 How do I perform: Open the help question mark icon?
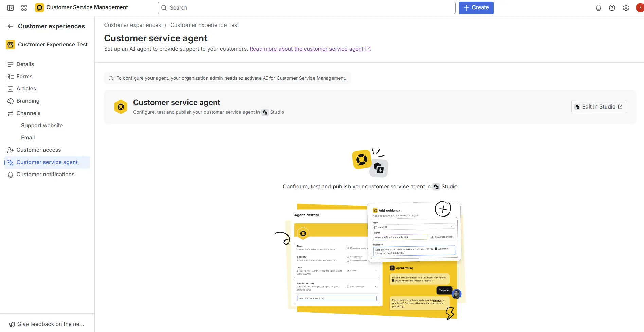click(612, 8)
